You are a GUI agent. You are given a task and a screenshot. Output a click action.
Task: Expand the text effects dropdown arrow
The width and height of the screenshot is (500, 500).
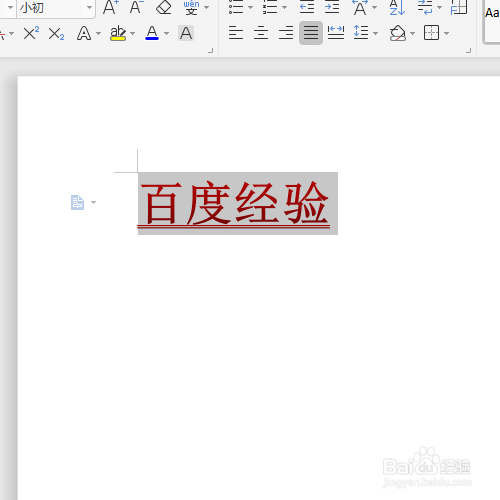pos(98,33)
